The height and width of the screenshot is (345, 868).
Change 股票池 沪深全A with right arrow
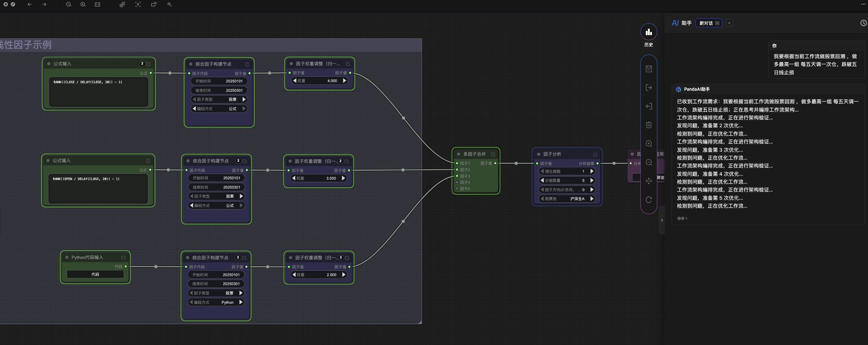click(592, 199)
